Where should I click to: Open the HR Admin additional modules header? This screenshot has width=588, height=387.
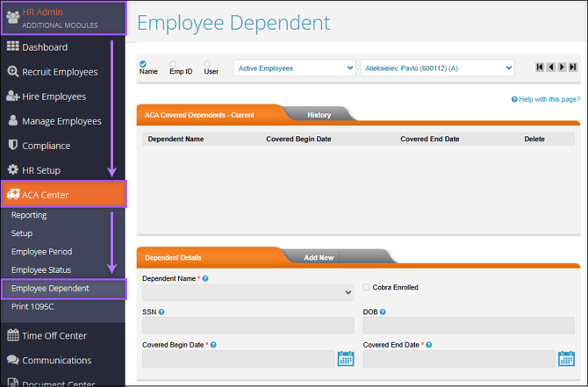64,18
